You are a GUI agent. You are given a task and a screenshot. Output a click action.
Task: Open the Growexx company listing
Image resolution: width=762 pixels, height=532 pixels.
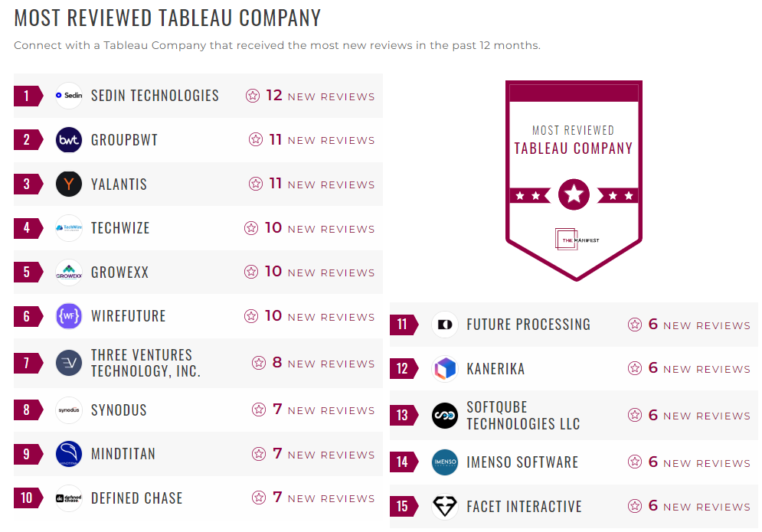(119, 272)
